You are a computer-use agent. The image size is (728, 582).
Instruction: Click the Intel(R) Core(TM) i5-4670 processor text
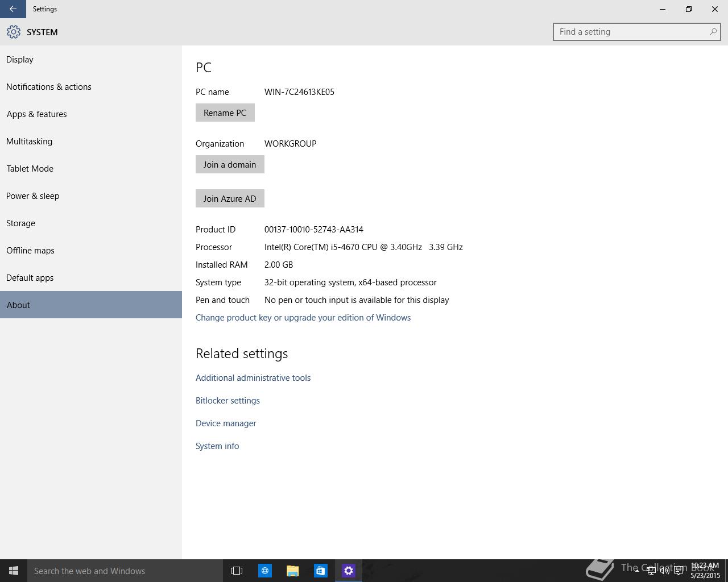click(x=363, y=247)
